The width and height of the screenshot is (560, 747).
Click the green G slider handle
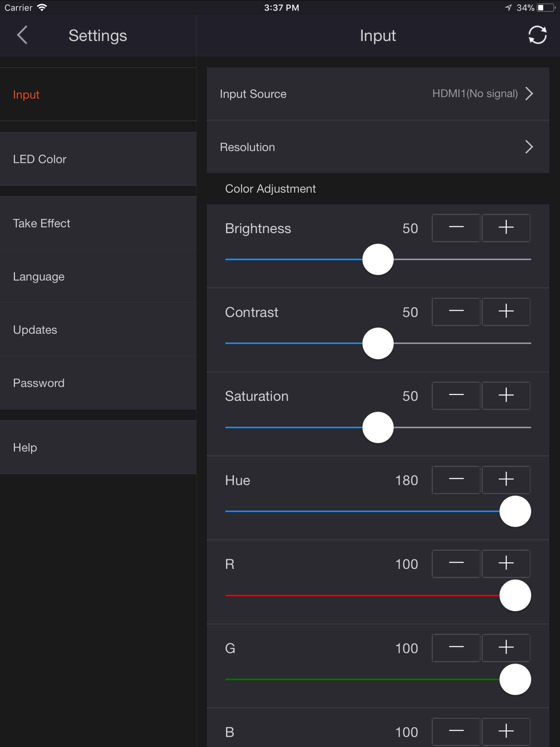click(x=515, y=679)
